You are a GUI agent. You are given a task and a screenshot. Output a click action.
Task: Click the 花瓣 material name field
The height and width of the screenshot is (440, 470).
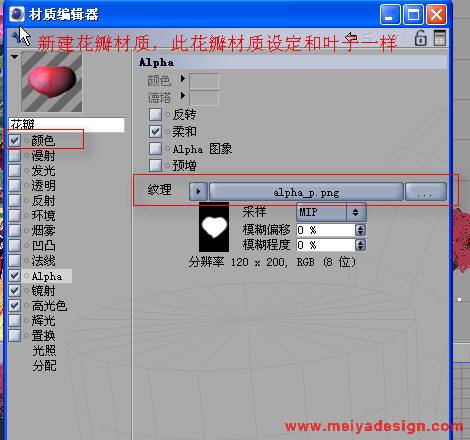tap(66, 124)
